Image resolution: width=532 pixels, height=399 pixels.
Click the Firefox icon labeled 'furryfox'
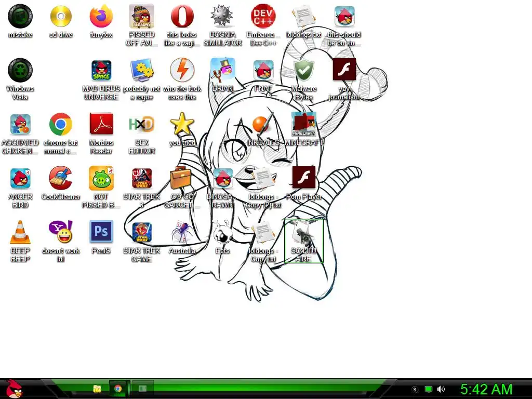click(101, 16)
